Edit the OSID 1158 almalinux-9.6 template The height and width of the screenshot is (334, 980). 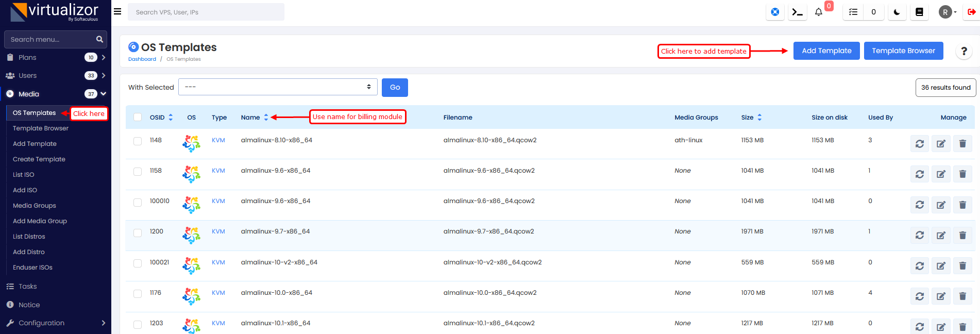[x=941, y=174]
